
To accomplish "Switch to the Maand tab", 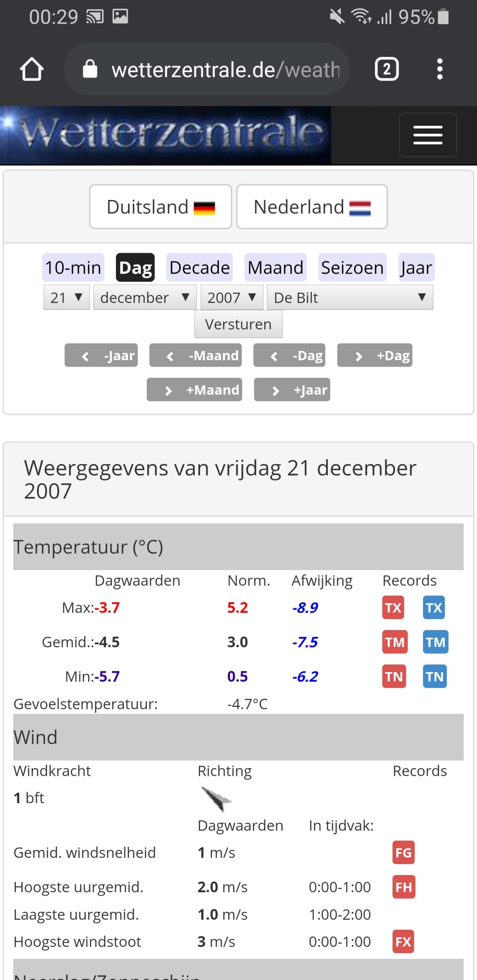I will (275, 268).
